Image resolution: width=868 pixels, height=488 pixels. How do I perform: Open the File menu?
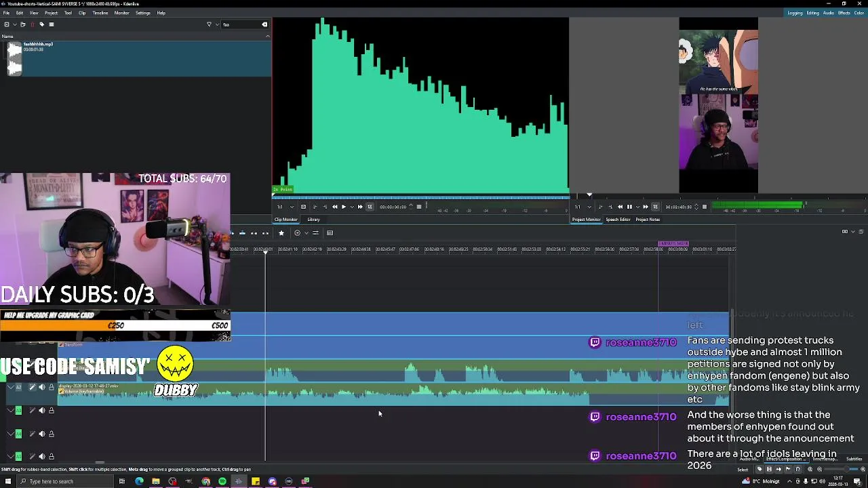coord(6,13)
